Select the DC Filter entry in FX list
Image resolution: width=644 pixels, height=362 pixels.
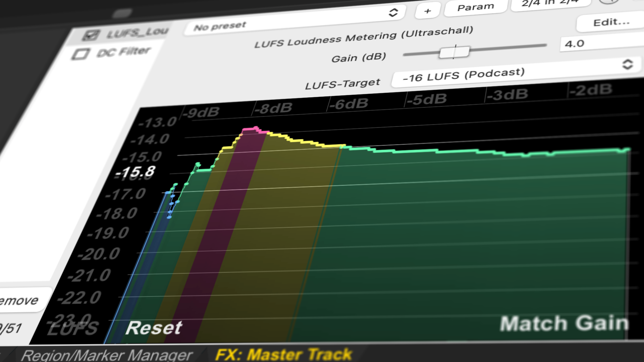[123, 52]
